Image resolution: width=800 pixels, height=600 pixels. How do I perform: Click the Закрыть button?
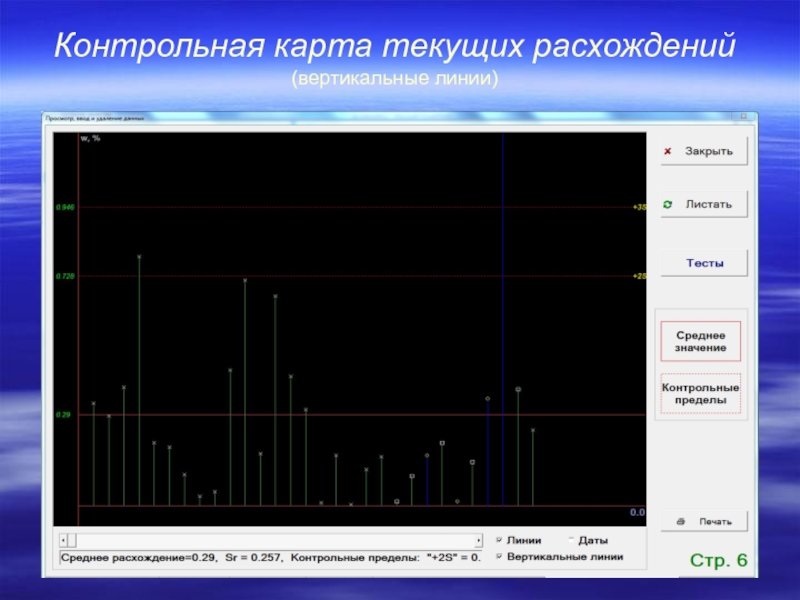point(704,151)
